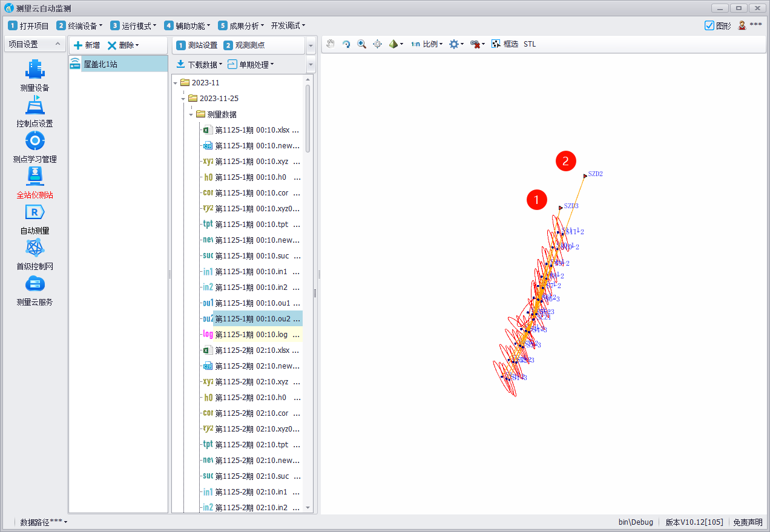770x532 pixels.
Task: Click the 新增 add button
Action: pyautogui.click(x=87, y=45)
